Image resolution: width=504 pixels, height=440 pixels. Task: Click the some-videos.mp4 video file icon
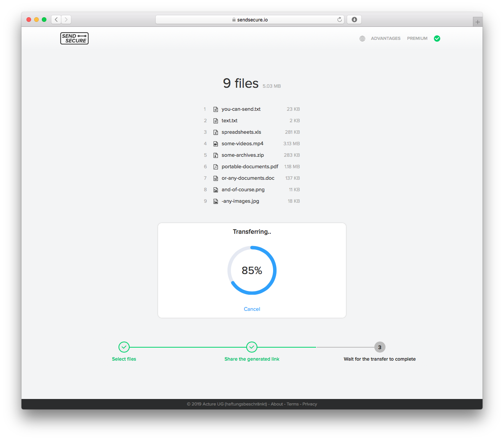point(216,143)
